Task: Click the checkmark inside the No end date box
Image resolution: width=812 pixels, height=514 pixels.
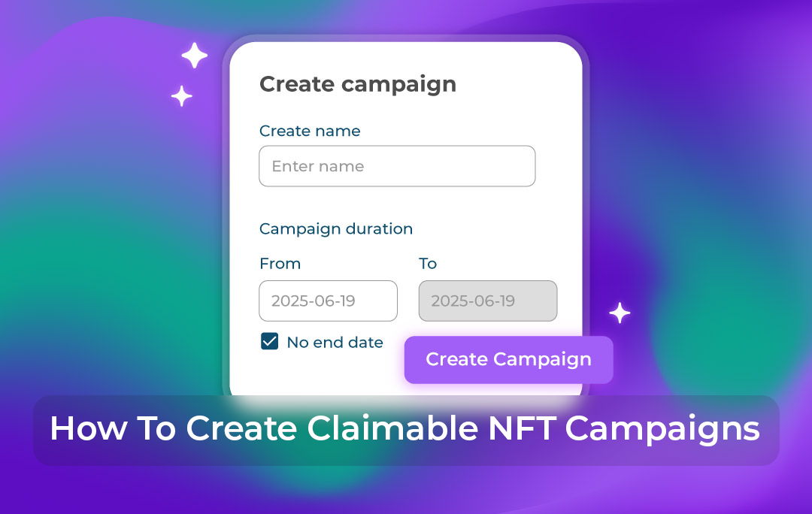Action: pyautogui.click(x=269, y=341)
